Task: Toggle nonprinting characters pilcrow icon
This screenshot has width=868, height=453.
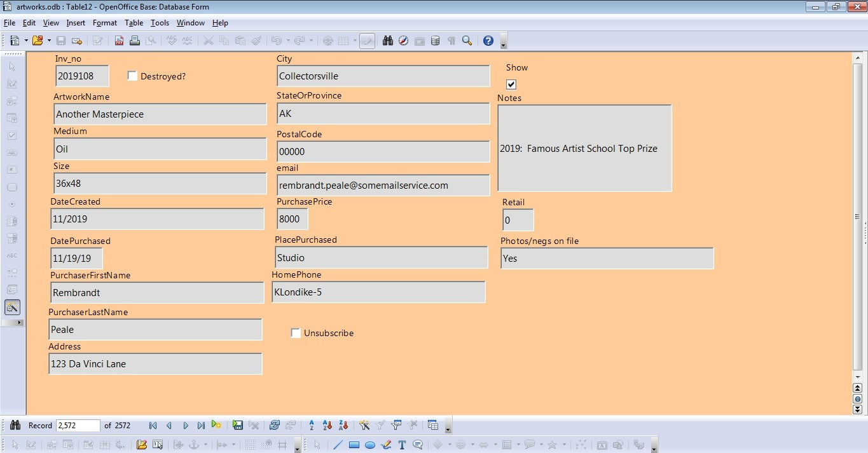Action: 451,41
